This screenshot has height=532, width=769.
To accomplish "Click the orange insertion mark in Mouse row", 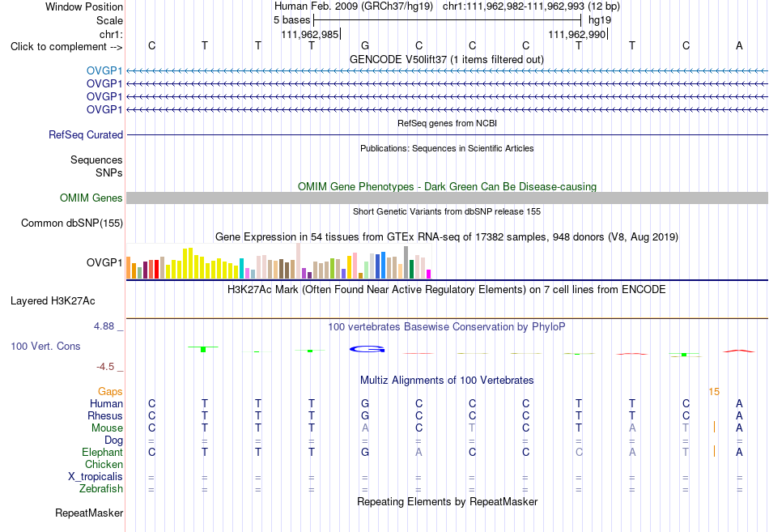I will tap(714, 427).
